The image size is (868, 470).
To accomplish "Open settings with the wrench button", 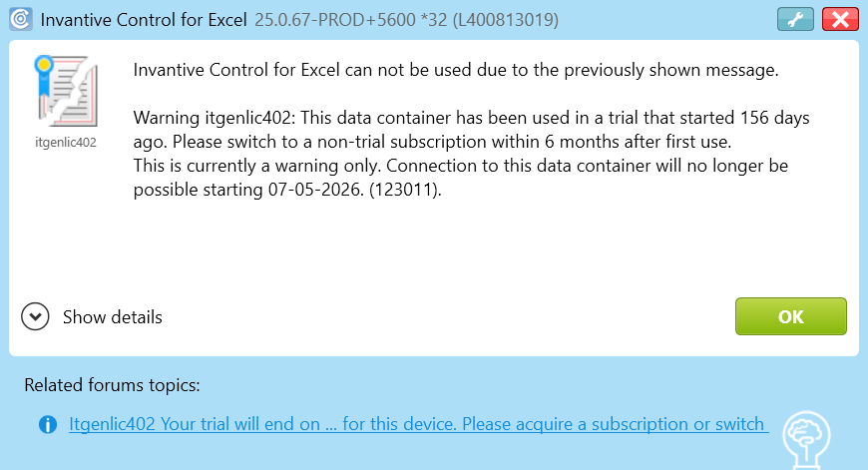I will (x=795, y=19).
